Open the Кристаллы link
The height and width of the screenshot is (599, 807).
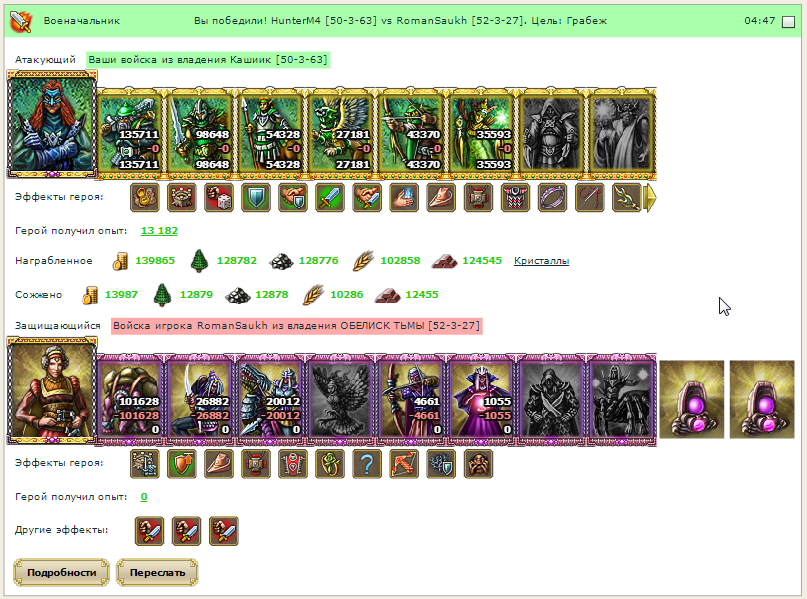541,261
